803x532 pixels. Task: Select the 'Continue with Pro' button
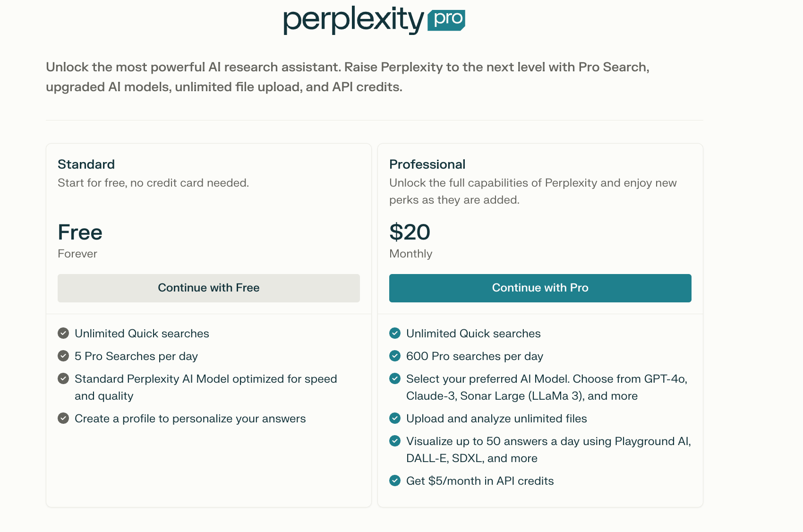tap(540, 288)
